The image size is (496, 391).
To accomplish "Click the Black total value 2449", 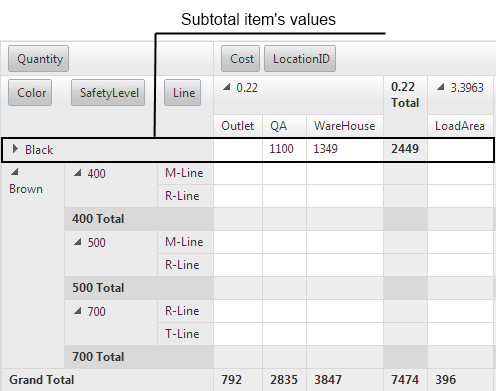I will pyautogui.click(x=405, y=149).
